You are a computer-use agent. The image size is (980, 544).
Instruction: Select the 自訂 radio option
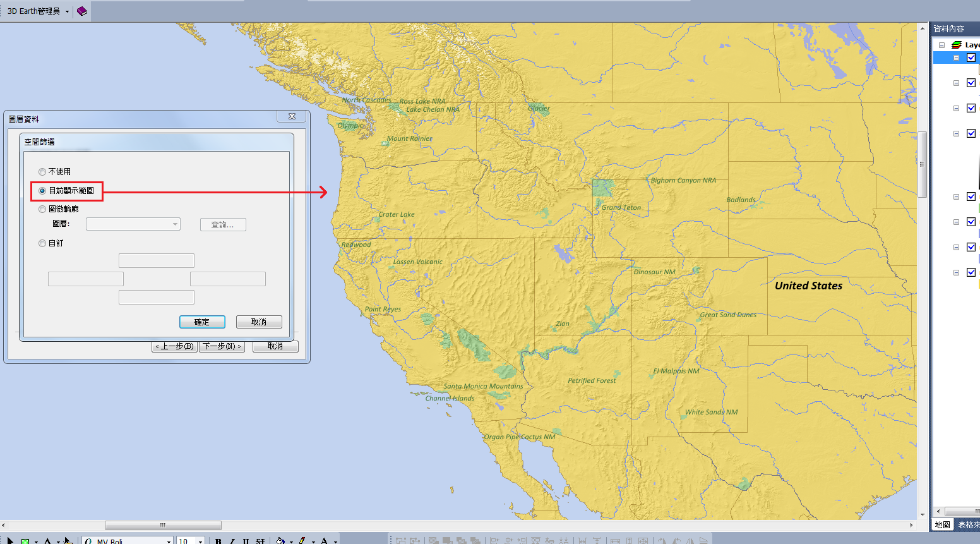(42, 243)
